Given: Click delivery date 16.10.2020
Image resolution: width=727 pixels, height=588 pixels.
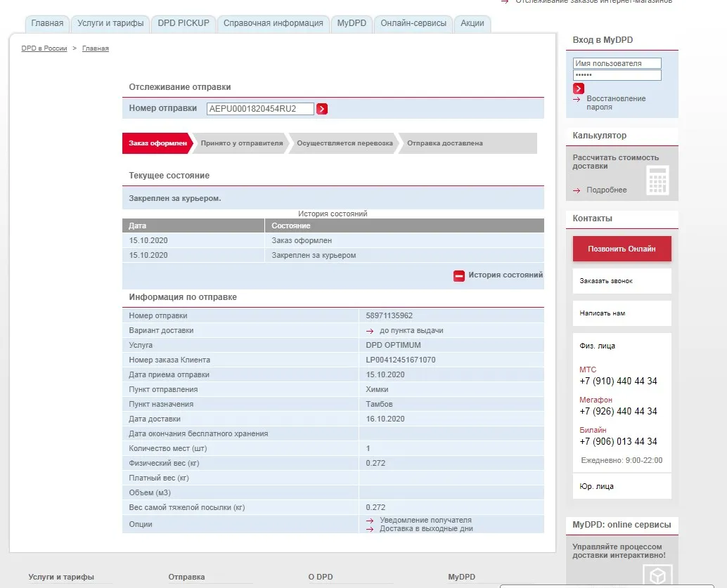Looking at the screenshot, I should coord(385,419).
